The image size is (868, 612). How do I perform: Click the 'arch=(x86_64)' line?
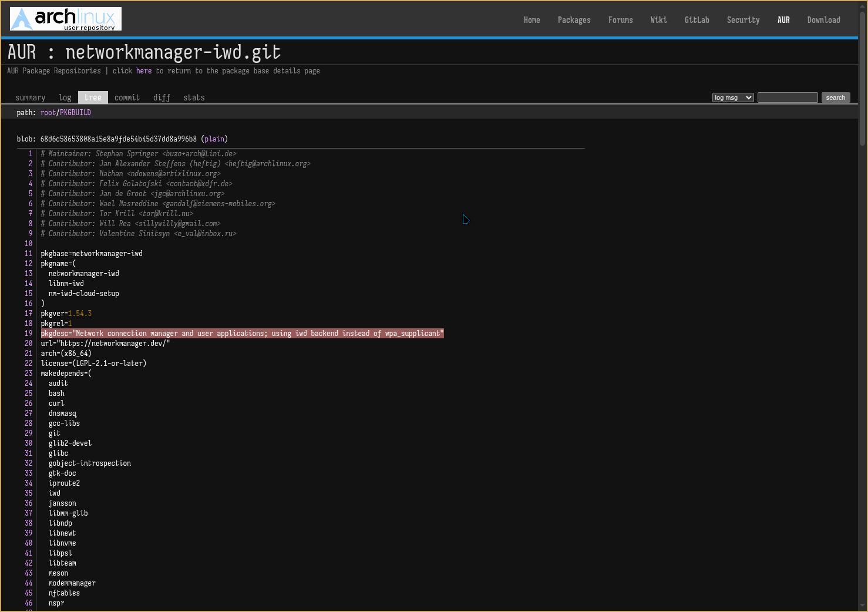click(66, 354)
